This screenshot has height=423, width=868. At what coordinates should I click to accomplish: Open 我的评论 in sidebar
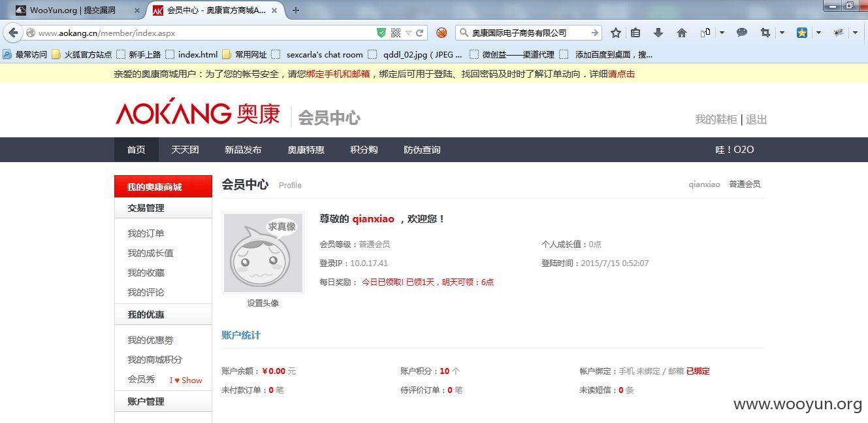146,292
